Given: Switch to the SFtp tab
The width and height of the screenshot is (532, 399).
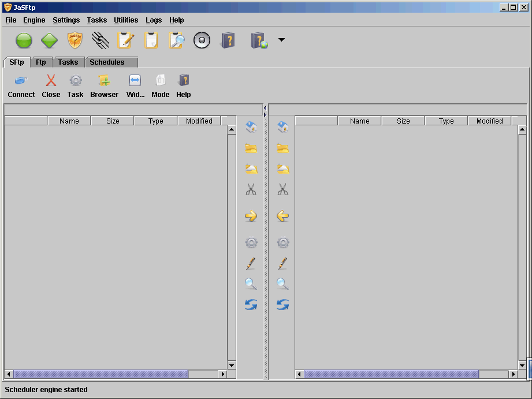Looking at the screenshot, I should (x=17, y=62).
